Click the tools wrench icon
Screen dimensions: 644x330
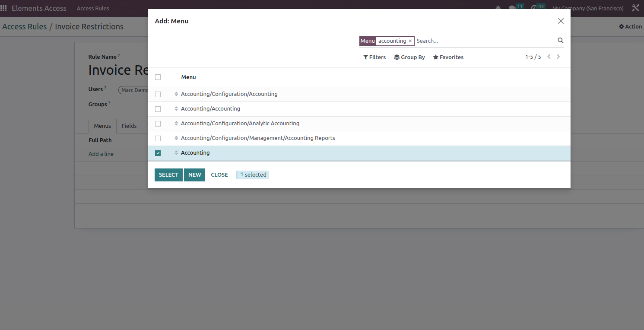pos(635,7)
